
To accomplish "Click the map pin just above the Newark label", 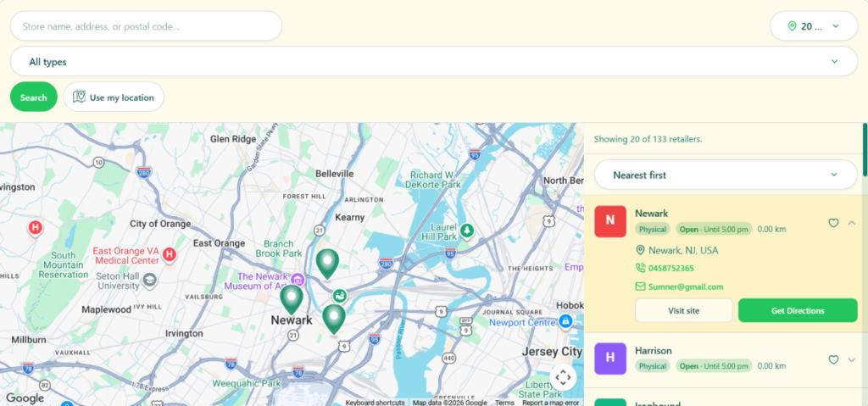I will (x=292, y=300).
